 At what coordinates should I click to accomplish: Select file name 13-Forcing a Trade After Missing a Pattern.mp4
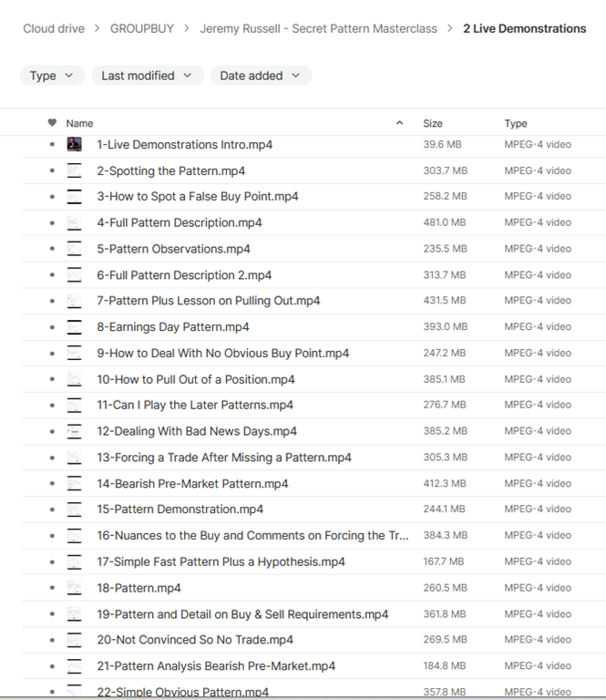click(x=224, y=458)
